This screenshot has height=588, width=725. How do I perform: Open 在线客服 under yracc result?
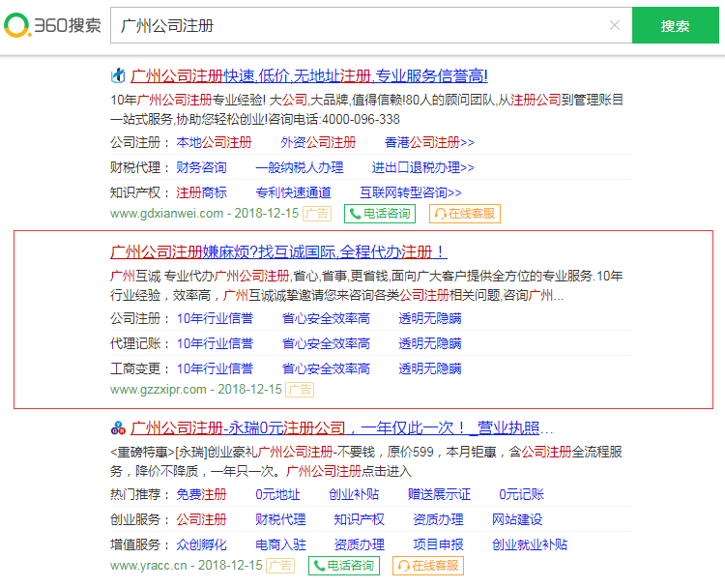pyautogui.click(x=426, y=566)
